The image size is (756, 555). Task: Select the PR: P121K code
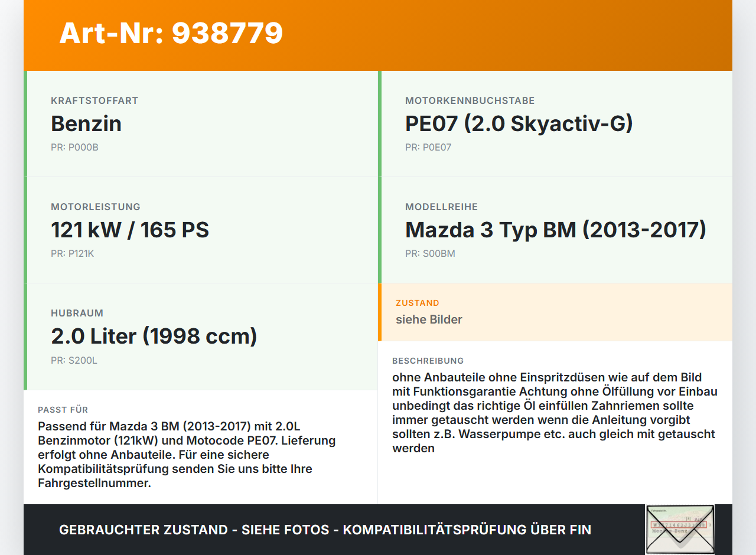click(72, 254)
